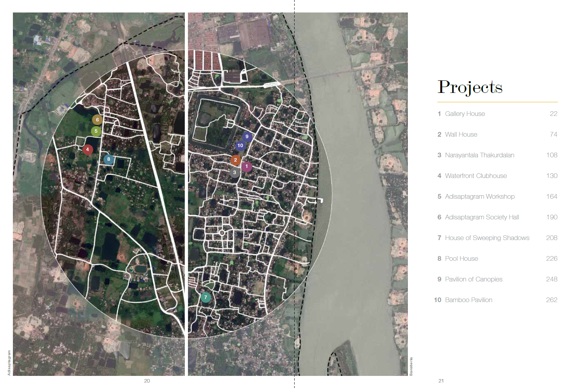Image resolution: width=588 pixels, height=388 pixels.
Task: Click teal map marker number 7
Action: pyautogui.click(x=206, y=297)
